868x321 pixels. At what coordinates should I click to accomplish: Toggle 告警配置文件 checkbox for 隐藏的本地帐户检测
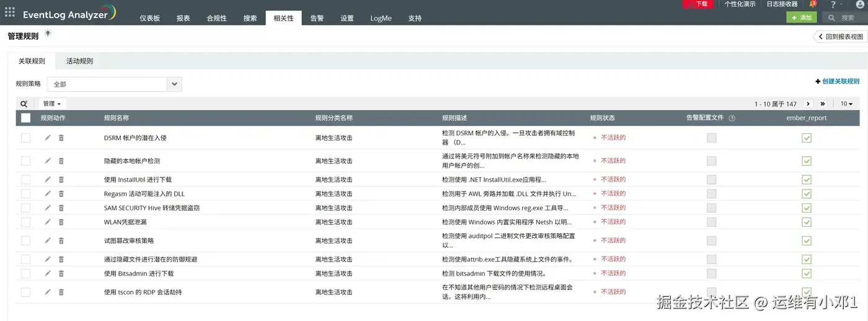pos(712,160)
